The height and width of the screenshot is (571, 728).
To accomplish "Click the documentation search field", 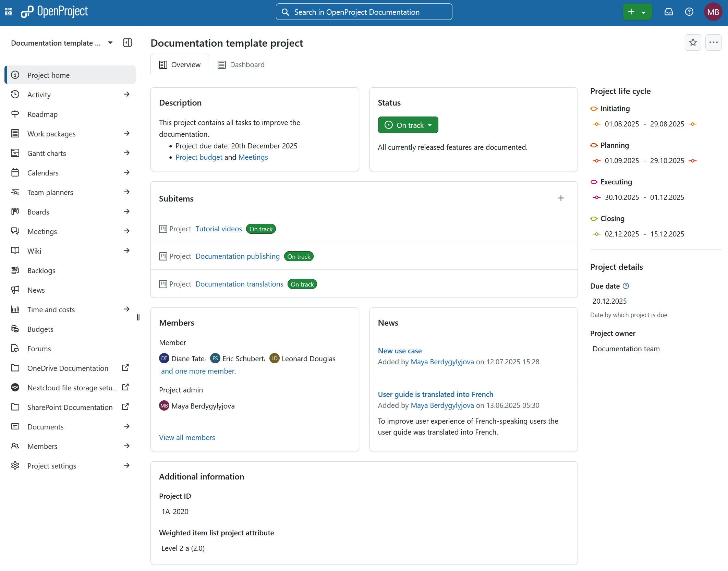I will [363, 12].
